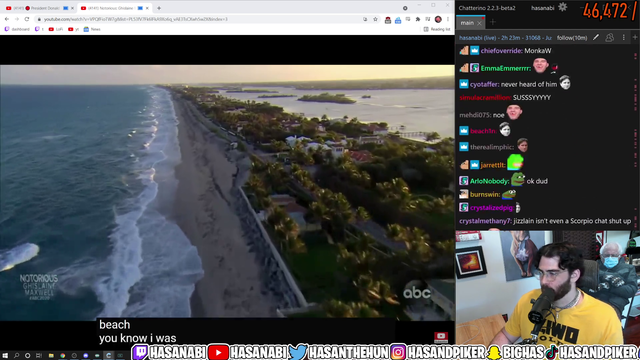640x360 pixels.
Task: Click username crystalmethany7 in chat
Action: click(x=485, y=221)
